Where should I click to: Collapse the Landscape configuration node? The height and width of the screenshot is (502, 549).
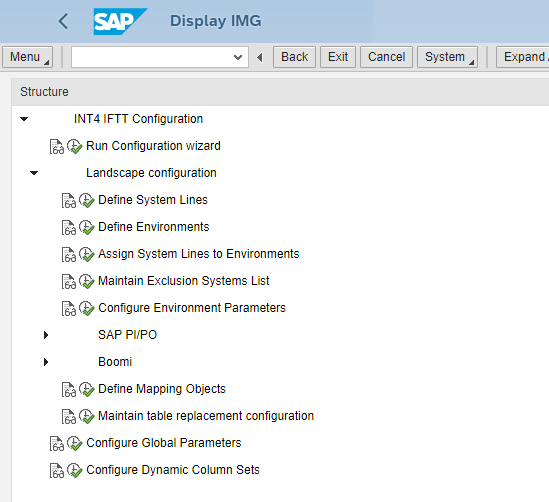pos(34,173)
